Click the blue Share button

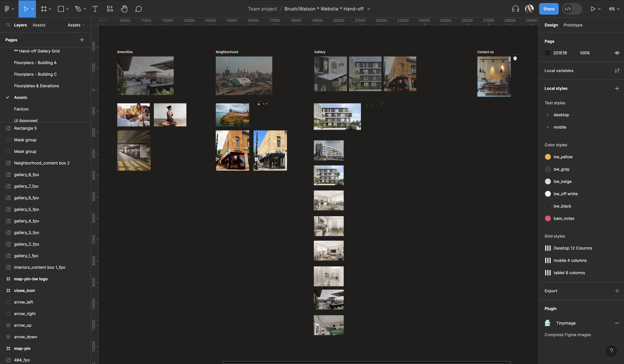tap(549, 9)
